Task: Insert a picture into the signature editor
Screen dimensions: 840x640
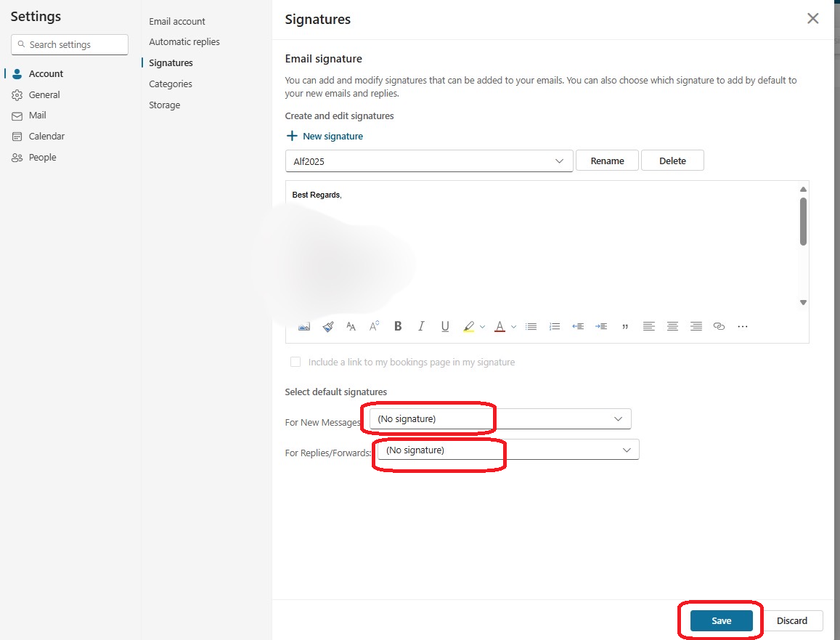Action: (x=303, y=326)
